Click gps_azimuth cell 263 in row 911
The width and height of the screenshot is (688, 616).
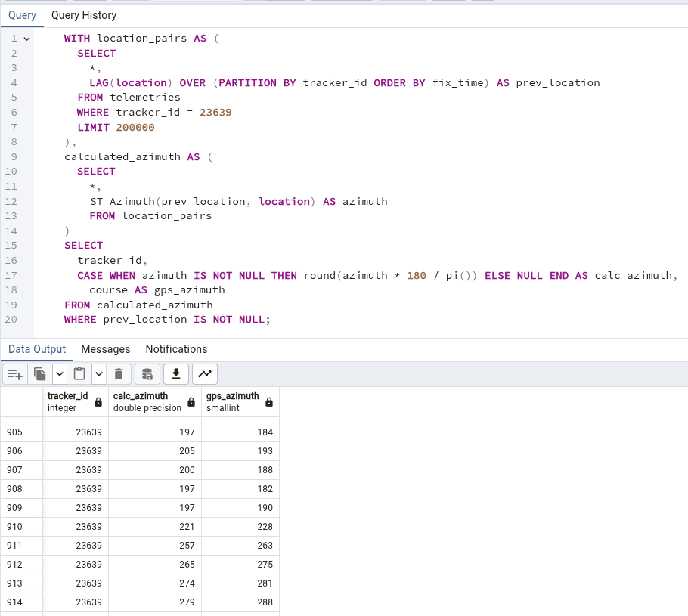point(240,546)
